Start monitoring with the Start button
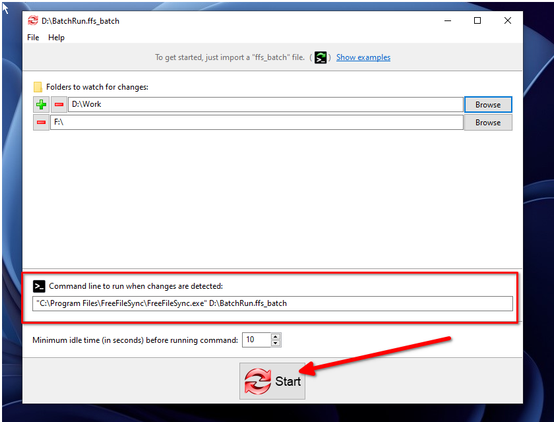This screenshot has height=422, width=554. point(272,381)
